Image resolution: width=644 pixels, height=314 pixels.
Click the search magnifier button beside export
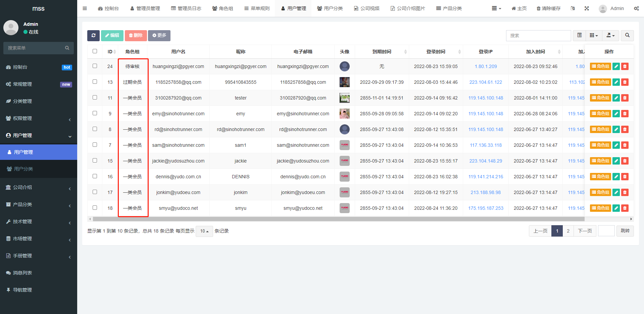[627, 36]
